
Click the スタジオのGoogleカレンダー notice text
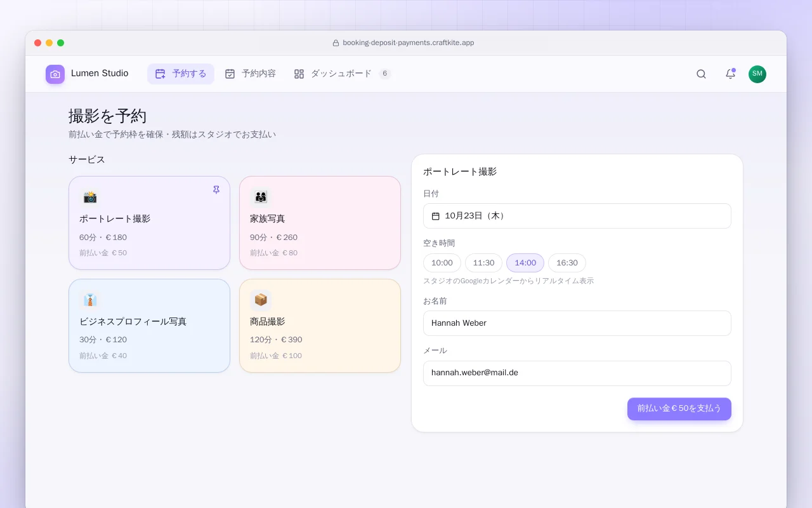509,281
